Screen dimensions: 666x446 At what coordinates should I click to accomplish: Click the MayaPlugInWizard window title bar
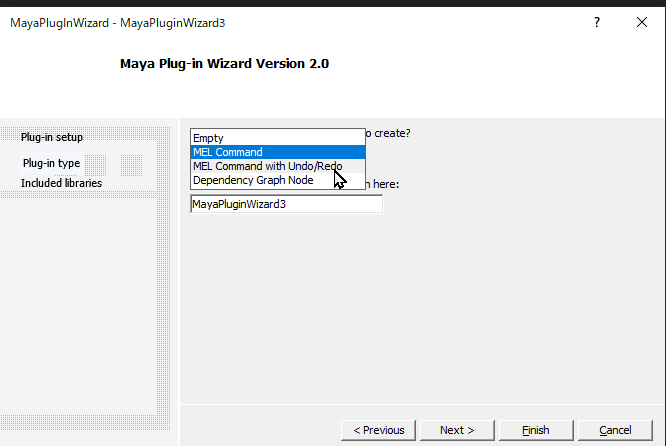click(300, 22)
